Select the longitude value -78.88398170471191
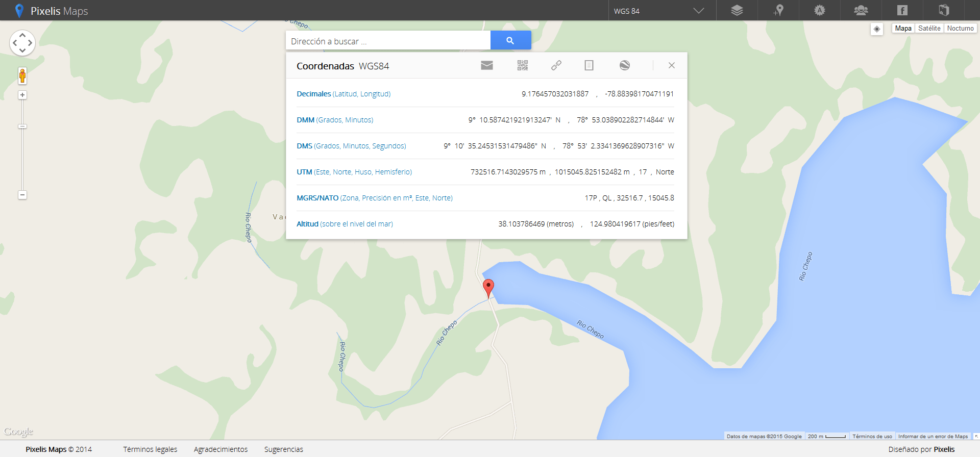Image resolution: width=980 pixels, height=457 pixels. 639,94
